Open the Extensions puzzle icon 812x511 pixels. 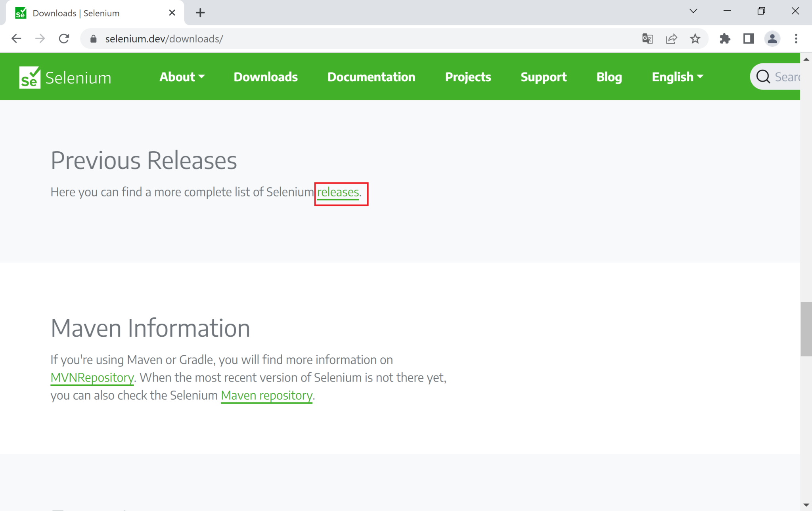[725, 38]
